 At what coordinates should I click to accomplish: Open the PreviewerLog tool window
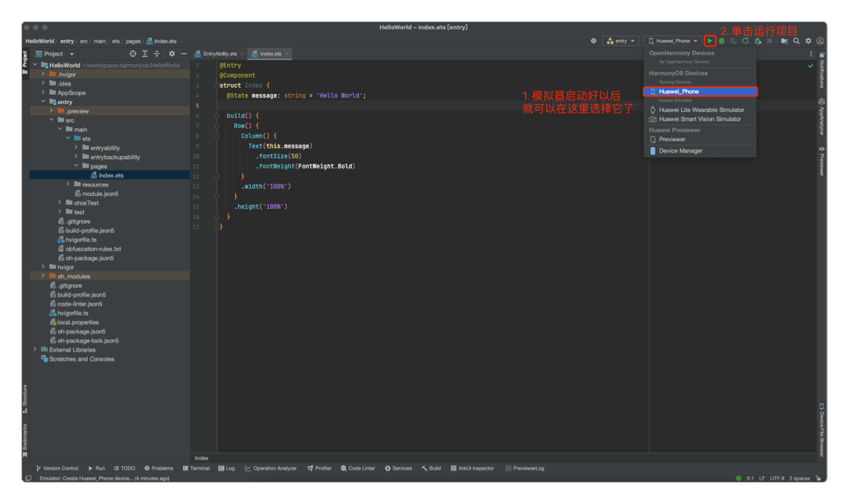(x=525, y=469)
